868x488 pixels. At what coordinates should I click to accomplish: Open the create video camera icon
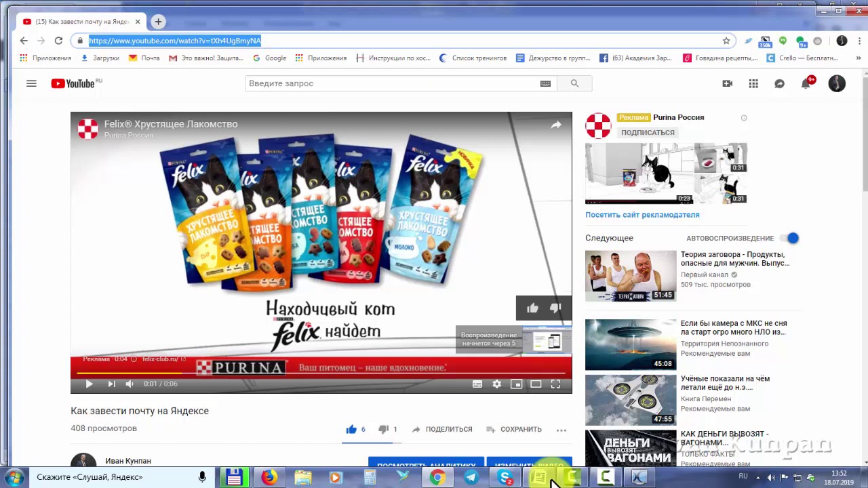(x=728, y=83)
